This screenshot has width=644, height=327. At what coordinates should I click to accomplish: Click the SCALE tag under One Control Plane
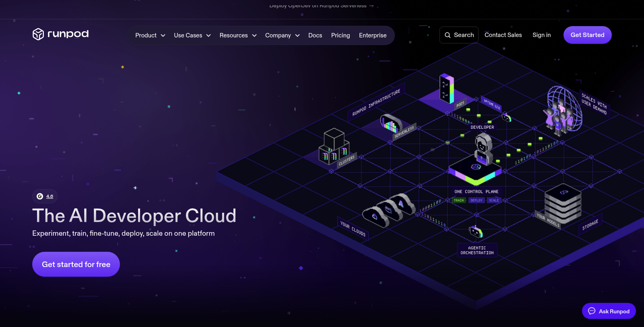click(x=494, y=200)
